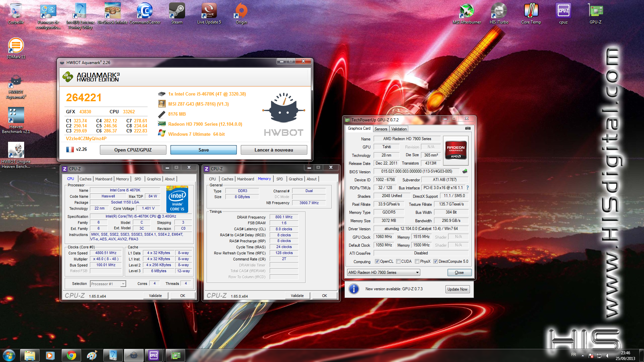
Task: Launch cpuz desktop icon
Action: click(x=563, y=13)
